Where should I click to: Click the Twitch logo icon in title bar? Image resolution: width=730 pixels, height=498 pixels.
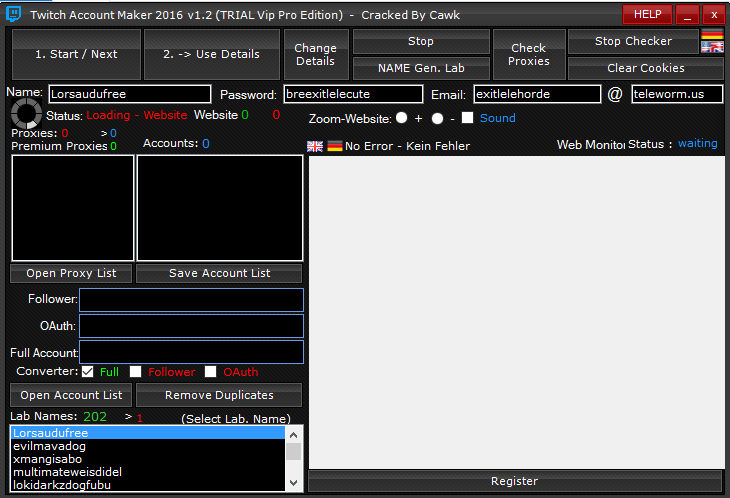click(14, 14)
